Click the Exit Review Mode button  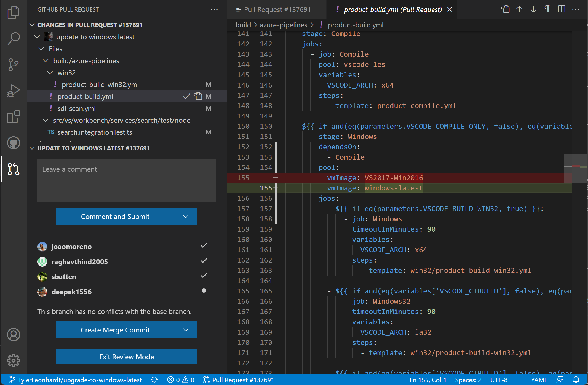tap(127, 356)
